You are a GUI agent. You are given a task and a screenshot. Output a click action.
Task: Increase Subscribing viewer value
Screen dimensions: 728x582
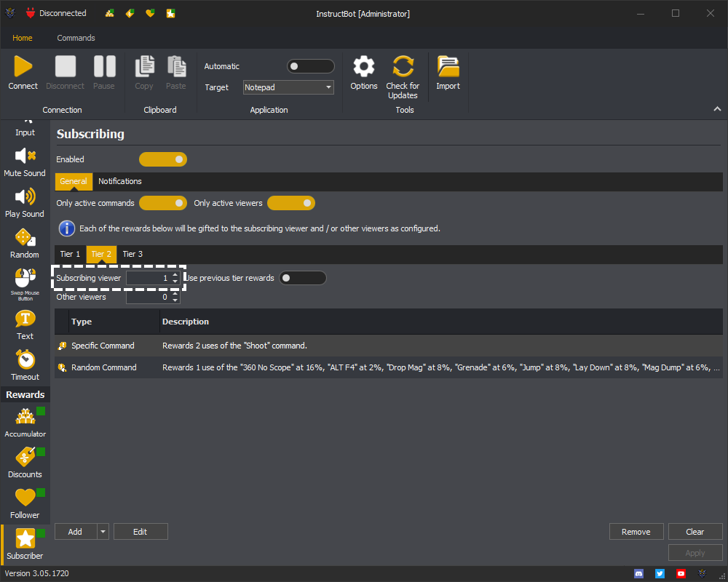[175, 275]
